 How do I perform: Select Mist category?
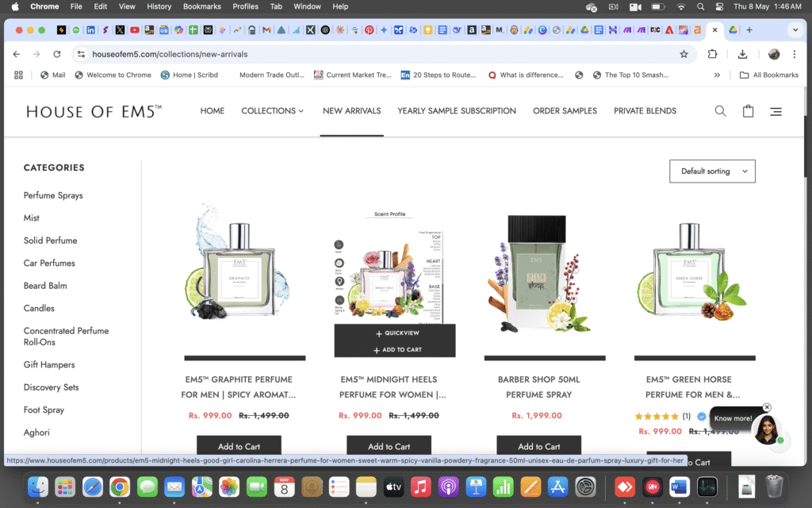click(x=32, y=218)
